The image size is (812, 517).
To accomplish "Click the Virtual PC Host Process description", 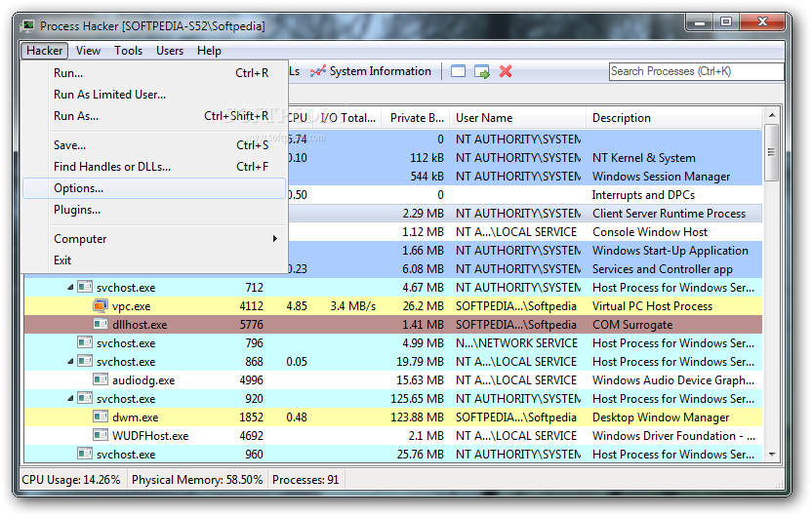I will pos(653,306).
